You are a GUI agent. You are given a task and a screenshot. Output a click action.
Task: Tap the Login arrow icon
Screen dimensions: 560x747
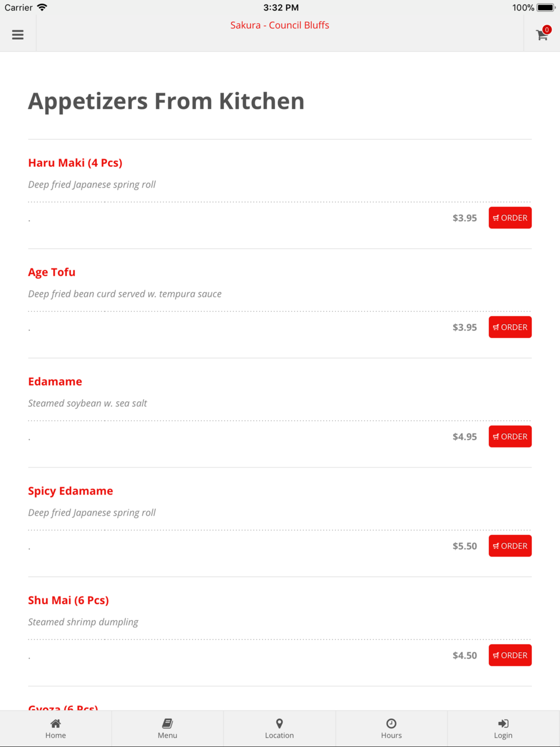(503, 723)
